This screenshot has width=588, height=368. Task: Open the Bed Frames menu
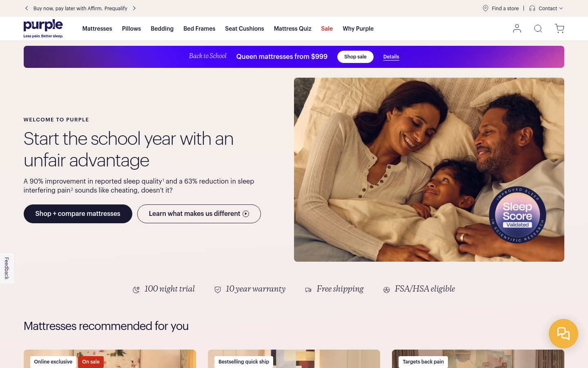[199, 29]
